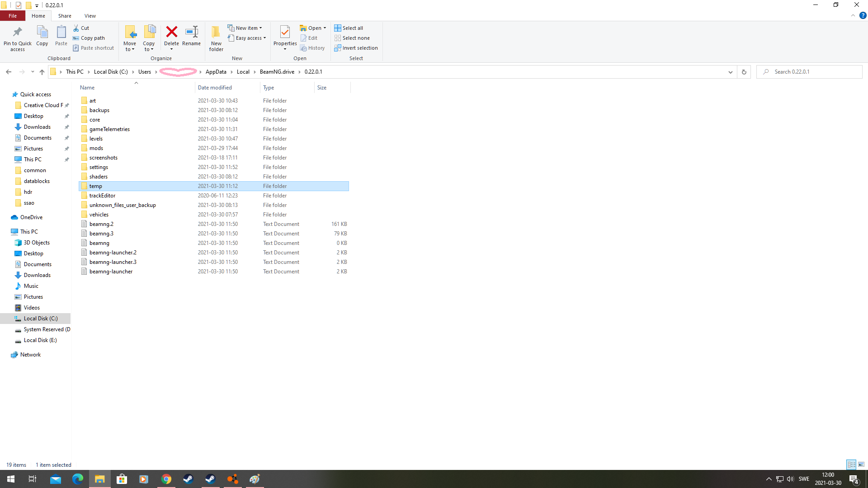This screenshot has height=488, width=868.
Task: Click the Cut scissors icon
Action: [x=76, y=28]
